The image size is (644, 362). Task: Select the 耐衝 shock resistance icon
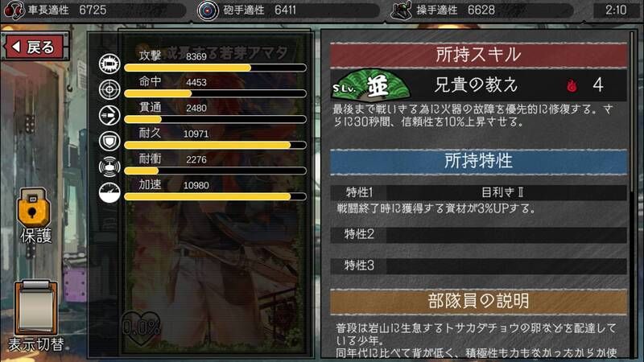tap(109, 167)
